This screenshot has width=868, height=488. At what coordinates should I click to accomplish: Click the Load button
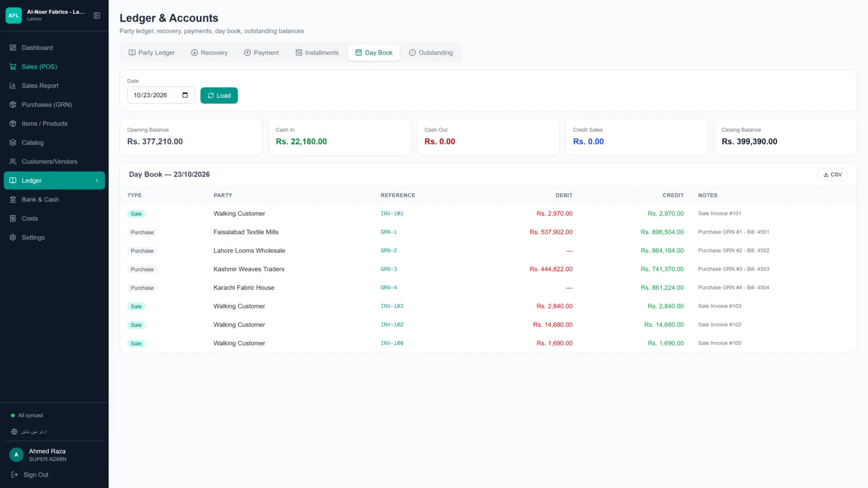tap(219, 95)
